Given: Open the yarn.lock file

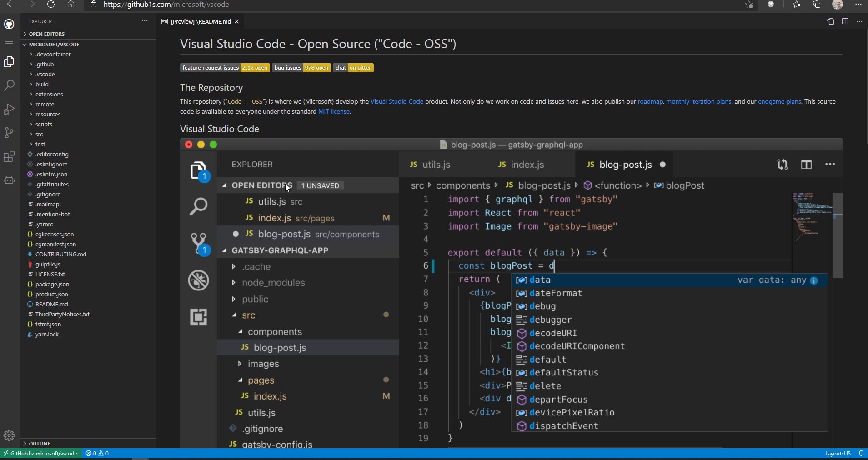Looking at the screenshot, I should pyautogui.click(x=89, y=335).
